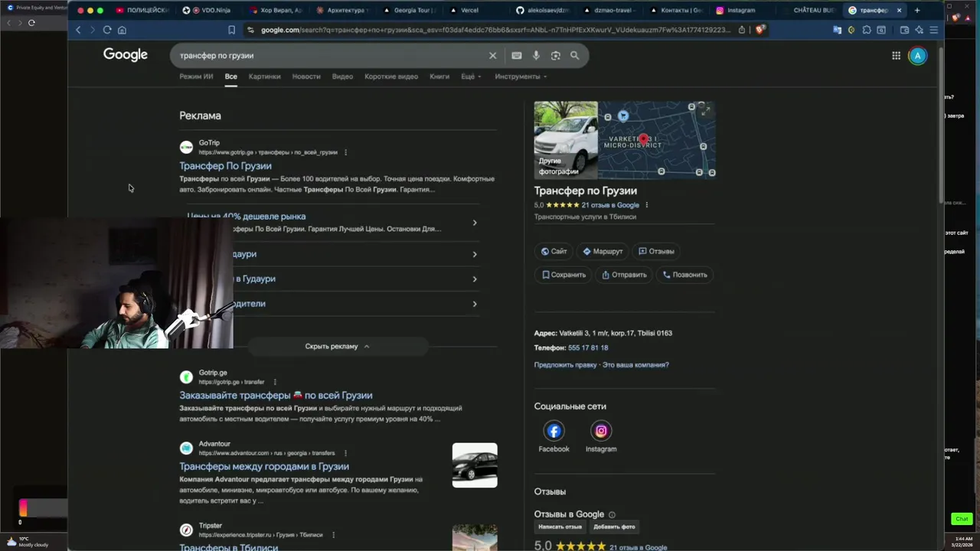Expand the ad sitelink 'в Гудаури'
The width and height of the screenshot is (980, 551).
coord(475,279)
